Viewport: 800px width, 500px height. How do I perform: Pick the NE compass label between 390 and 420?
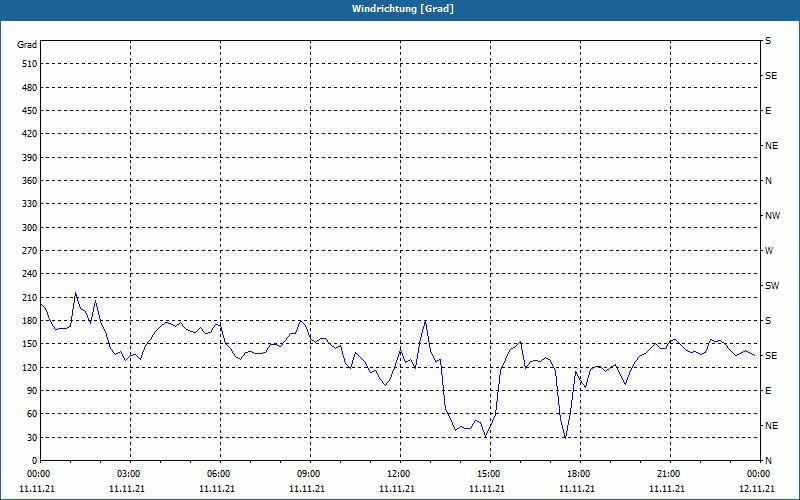point(771,146)
